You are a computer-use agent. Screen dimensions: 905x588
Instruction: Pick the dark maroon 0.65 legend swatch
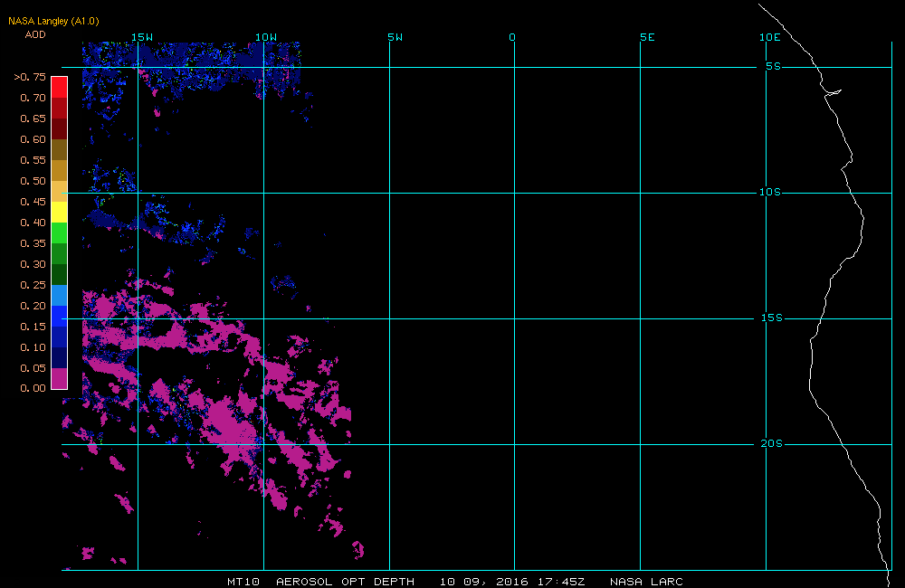(x=60, y=128)
